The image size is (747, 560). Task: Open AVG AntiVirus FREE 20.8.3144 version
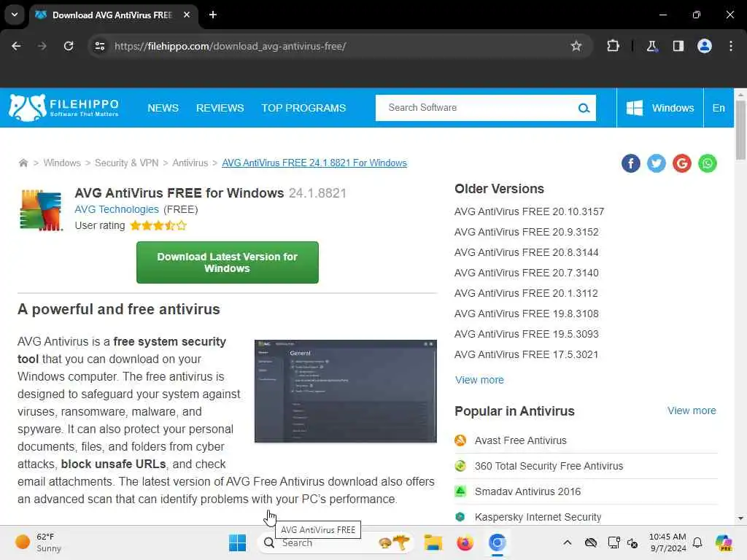click(x=527, y=252)
